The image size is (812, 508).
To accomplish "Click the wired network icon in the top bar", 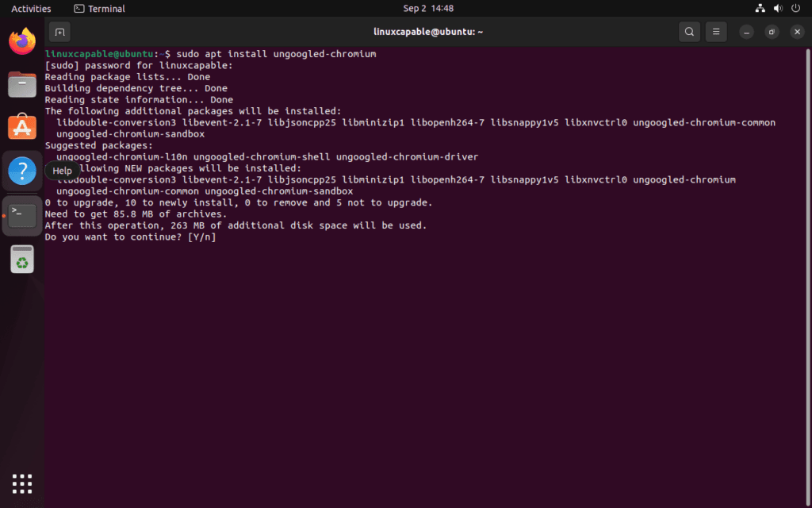I will click(x=760, y=8).
